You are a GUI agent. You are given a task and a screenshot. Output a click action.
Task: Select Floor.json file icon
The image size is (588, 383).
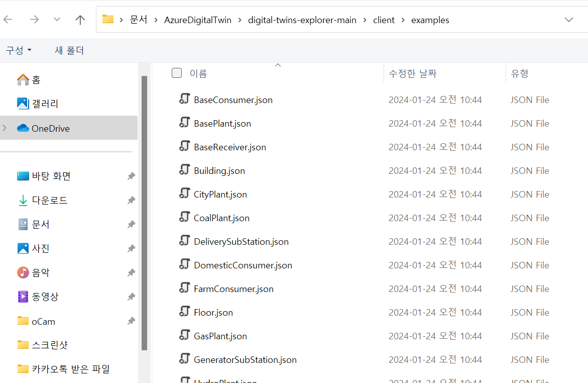click(184, 312)
